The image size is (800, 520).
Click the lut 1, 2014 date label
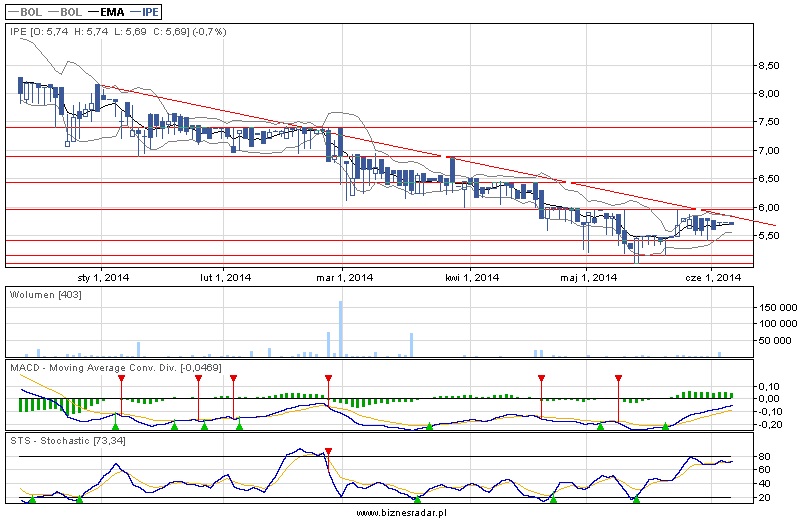point(226,278)
